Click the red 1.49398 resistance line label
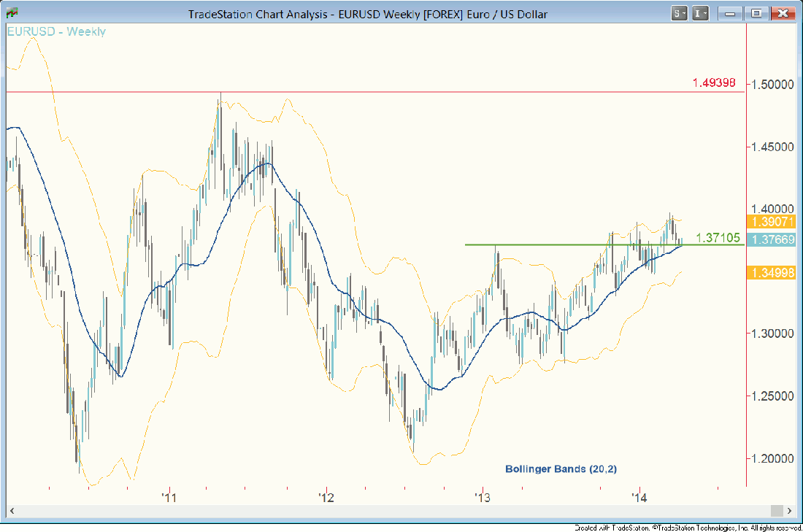 pos(714,82)
